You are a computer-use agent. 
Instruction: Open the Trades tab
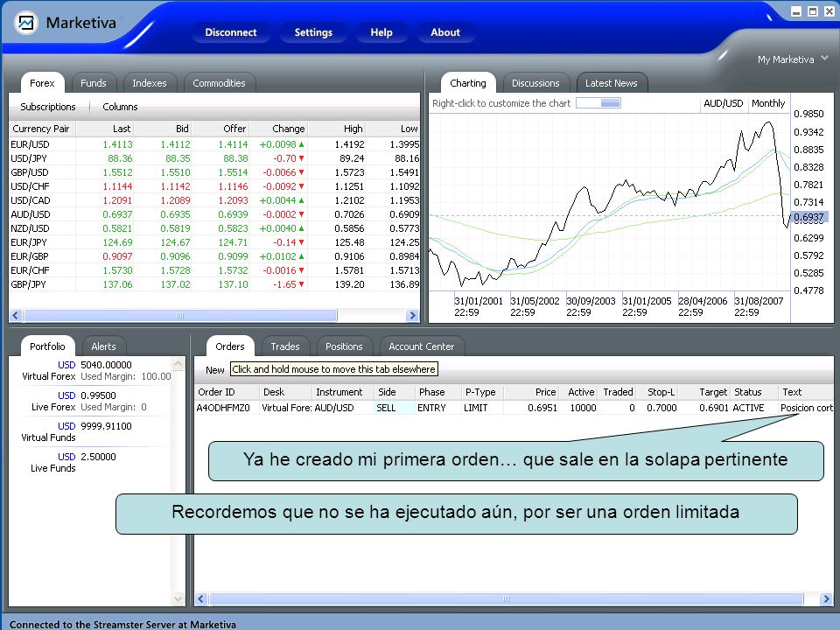(x=285, y=346)
